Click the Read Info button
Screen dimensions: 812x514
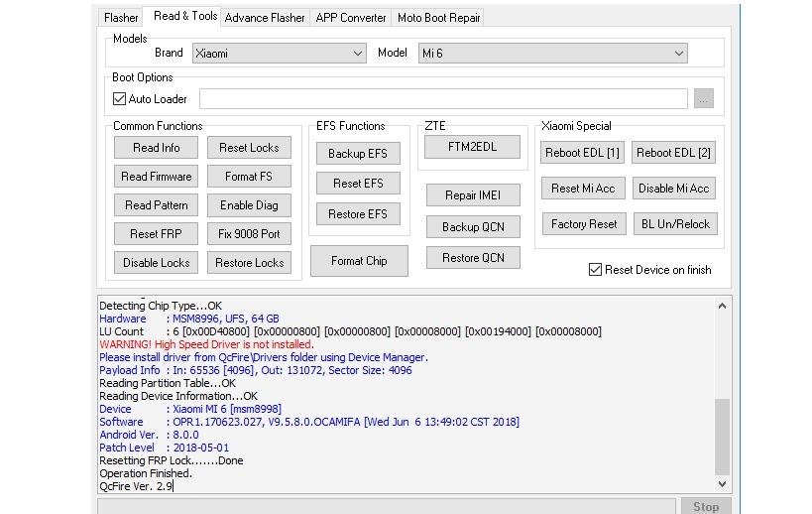pos(156,148)
